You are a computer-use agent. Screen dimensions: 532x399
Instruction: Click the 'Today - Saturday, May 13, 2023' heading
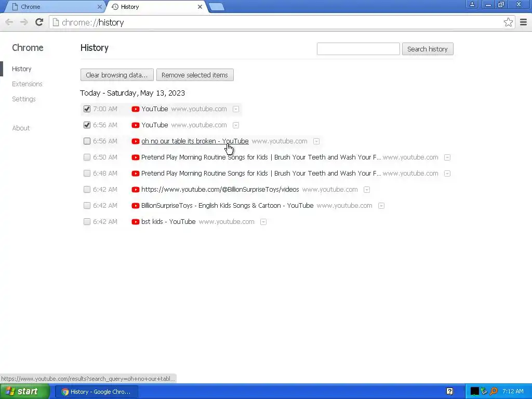(x=132, y=94)
